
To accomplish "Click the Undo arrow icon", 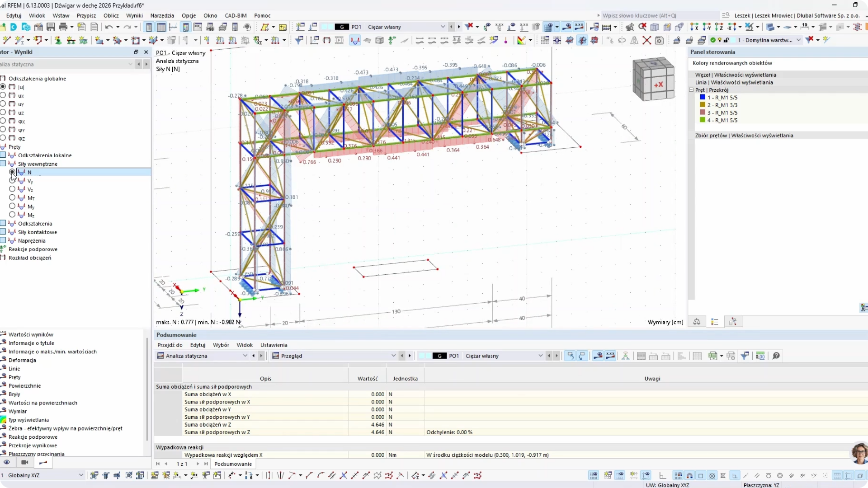I will click(109, 27).
